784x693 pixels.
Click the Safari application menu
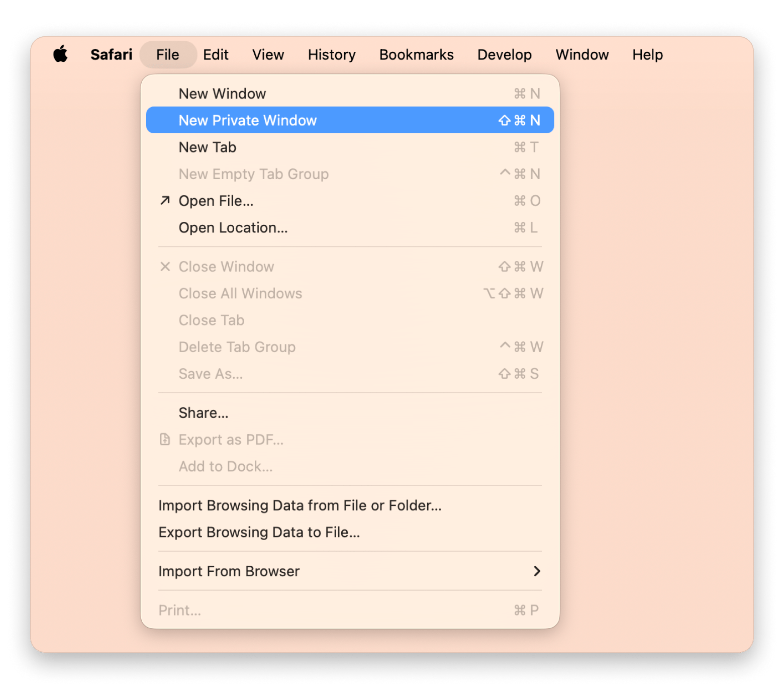coord(111,54)
